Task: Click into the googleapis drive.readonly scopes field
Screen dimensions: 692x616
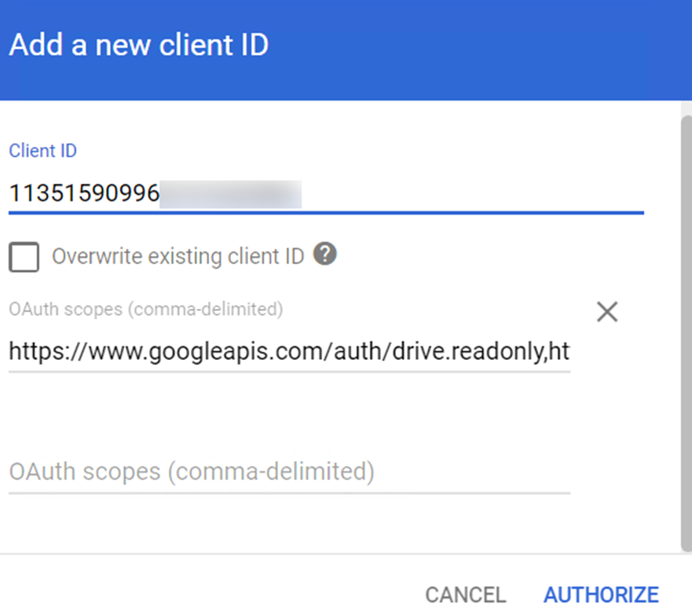Action: (x=289, y=353)
